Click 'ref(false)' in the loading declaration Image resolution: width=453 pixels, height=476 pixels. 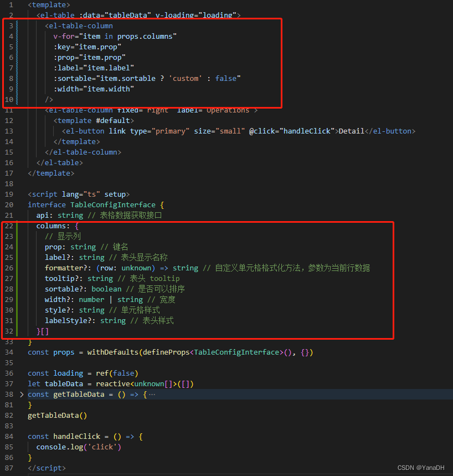coord(117,373)
